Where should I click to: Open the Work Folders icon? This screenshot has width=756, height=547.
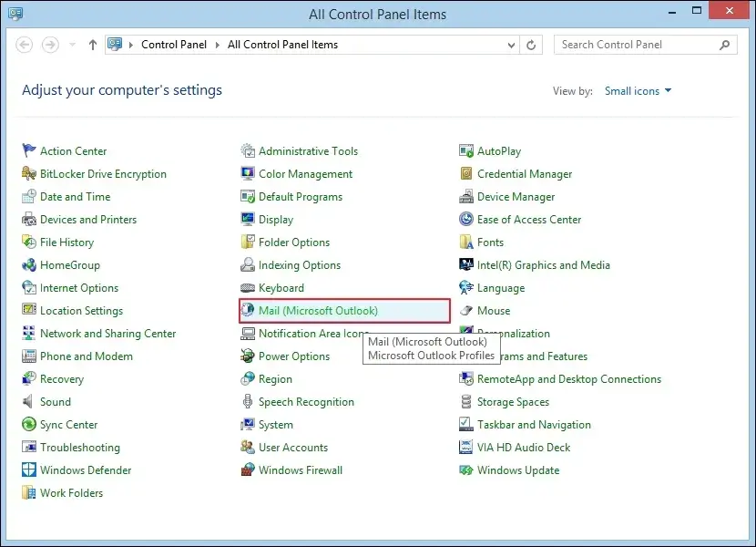pyautogui.click(x=29, y=492)
